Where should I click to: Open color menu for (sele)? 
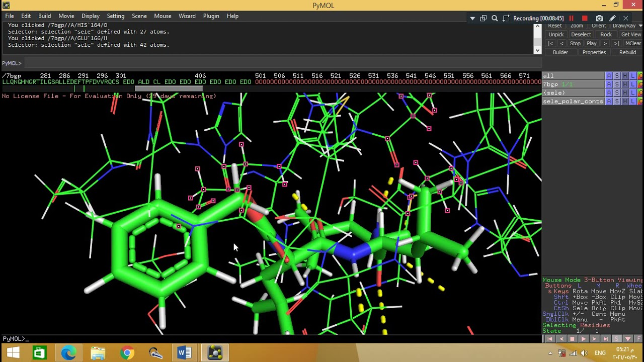[640, 93]
